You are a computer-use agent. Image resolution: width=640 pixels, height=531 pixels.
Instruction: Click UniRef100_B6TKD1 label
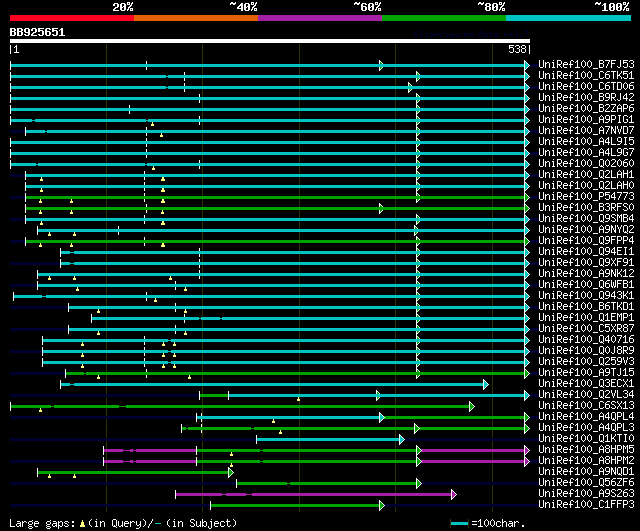(586, 307)
